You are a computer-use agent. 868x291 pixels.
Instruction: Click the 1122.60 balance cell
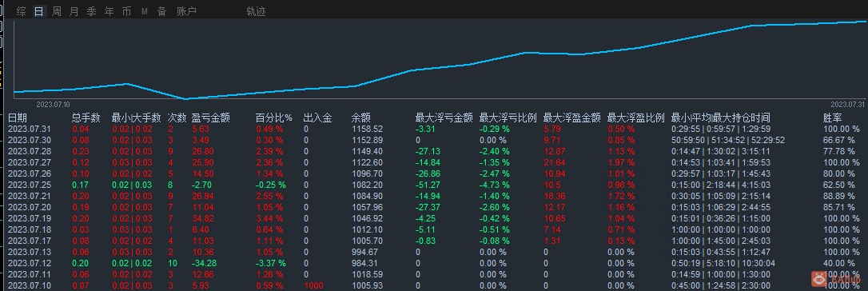368,162
